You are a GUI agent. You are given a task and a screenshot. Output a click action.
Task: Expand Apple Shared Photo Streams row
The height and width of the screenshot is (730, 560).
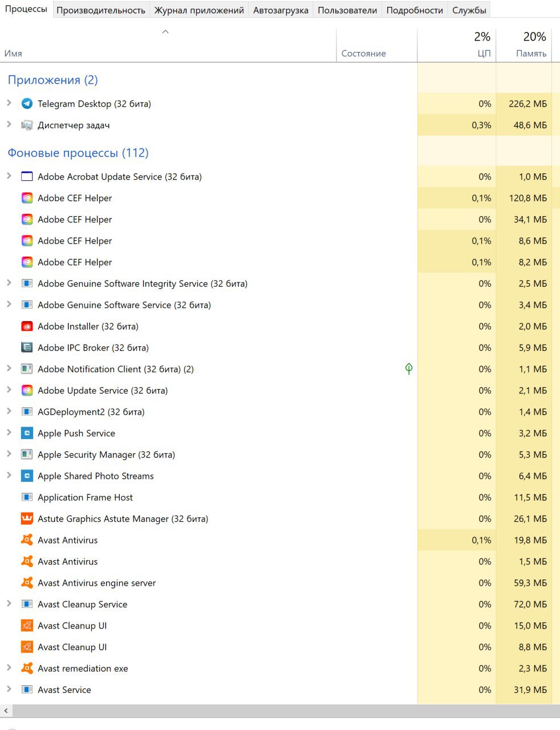(9, 475)
